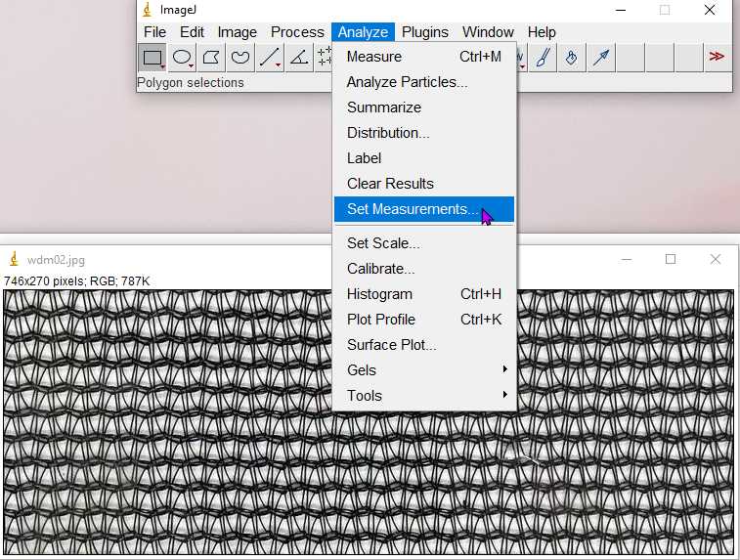This screenshot has height=560, width=740.
Task: Select the Brush tool
Action: point(543,58)
